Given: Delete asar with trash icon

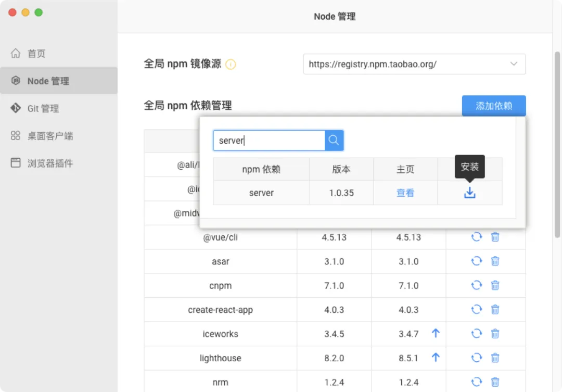Looking at the screenshot, I should pos(495,261).
